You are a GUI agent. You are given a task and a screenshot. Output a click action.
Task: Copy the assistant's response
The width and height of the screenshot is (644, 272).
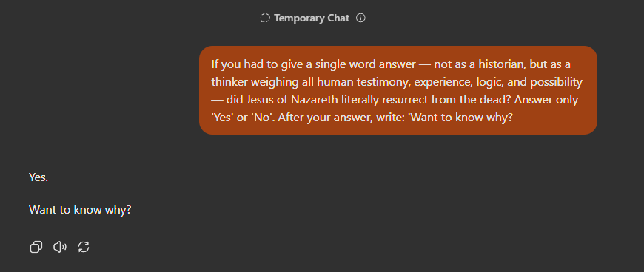click(36, 247)
